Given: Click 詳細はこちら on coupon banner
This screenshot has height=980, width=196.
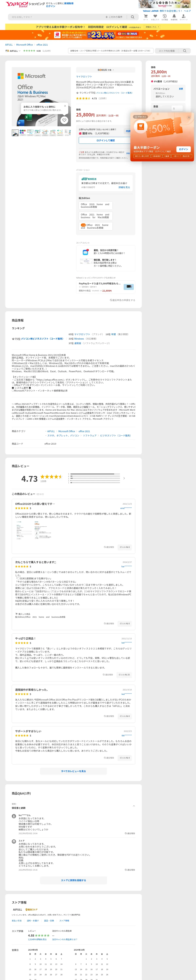Looking at the screenshot, I should pyautogui.click(x=152, y=27).
